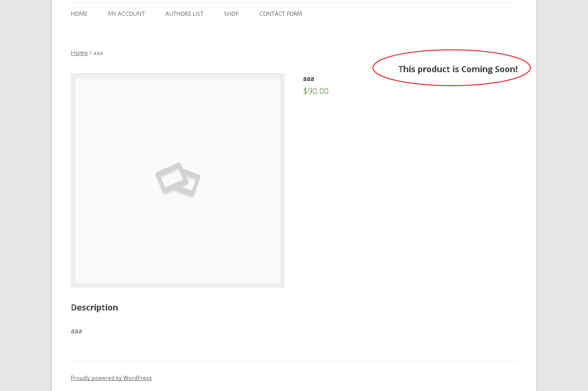Click the aaa description paragraph
Screen dimensions: 588x391
[x=76, y=331]
